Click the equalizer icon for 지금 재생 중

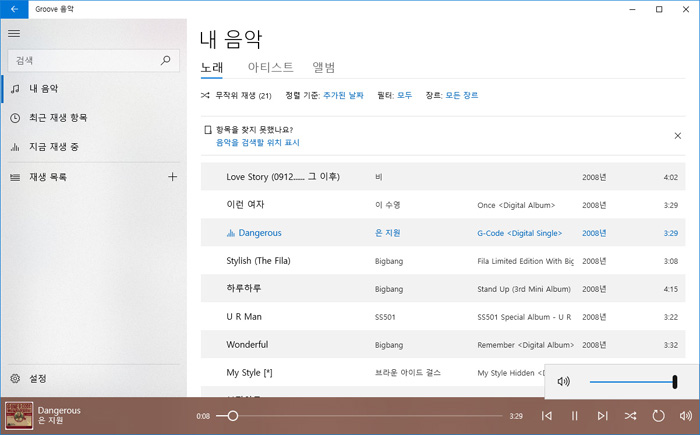click(x=15, y=147)
